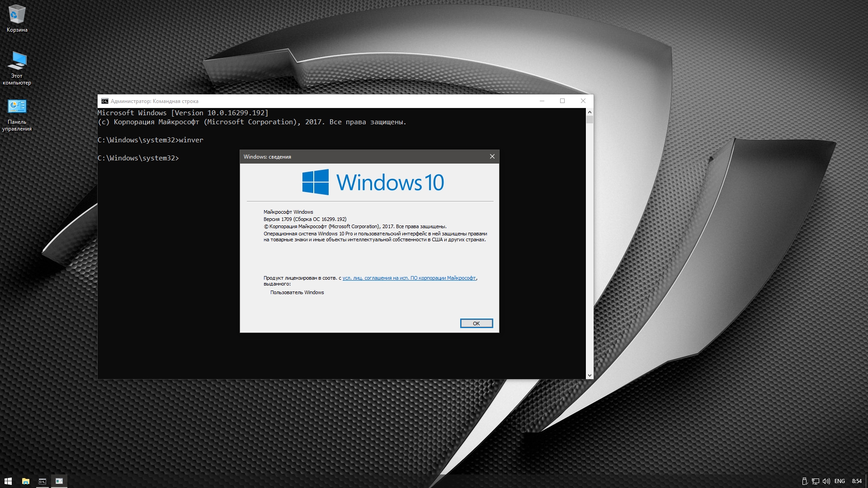Image resolution: width=868 pixels, height=488 pixels.
Task: Switch to Command Prompt taskbar button
Action: 42,481
